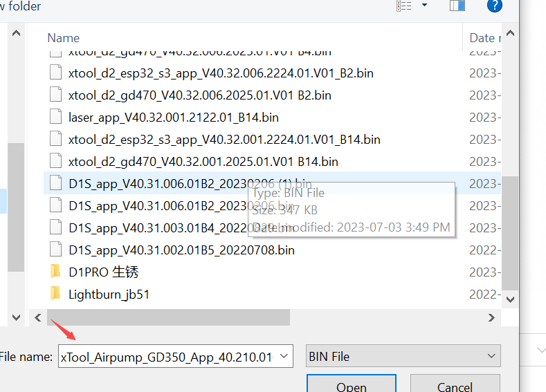Select laser_app_V40.32.001.2122.01_B14.bin file name
The image size is (546, 392).
174,118
